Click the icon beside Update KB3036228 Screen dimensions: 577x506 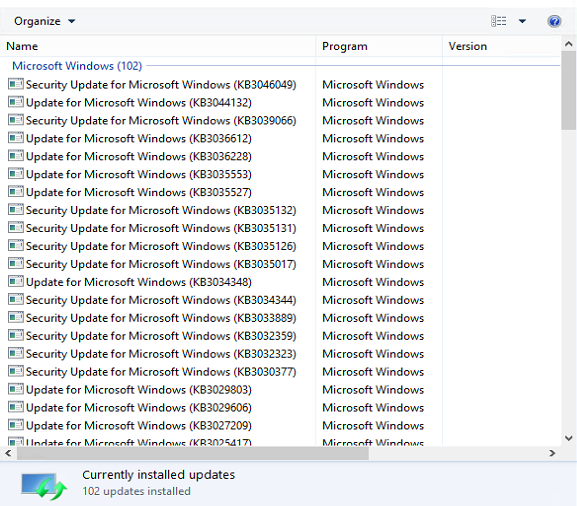[x=16, y=156]
